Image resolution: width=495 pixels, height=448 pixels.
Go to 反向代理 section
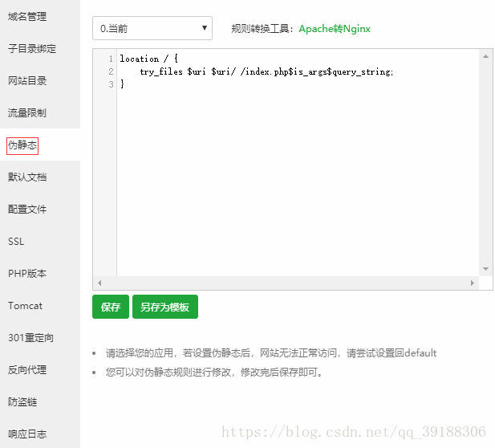click(x=27, y=369)
